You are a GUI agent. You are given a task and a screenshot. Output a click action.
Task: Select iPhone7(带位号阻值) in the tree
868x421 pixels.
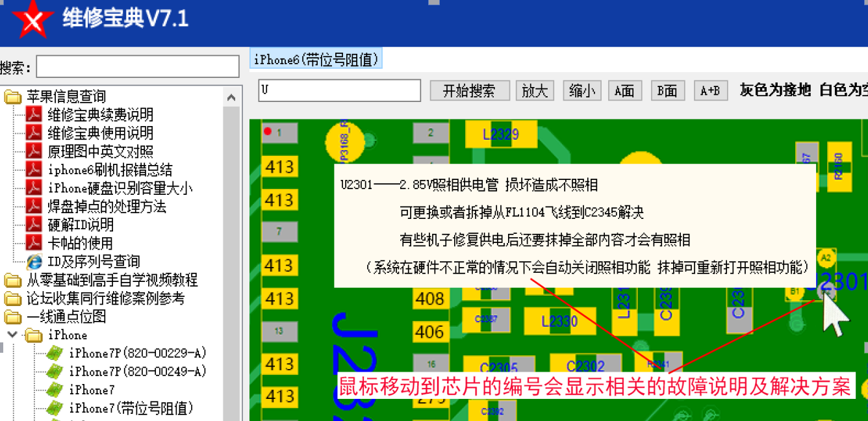click(x=131, y=409)
